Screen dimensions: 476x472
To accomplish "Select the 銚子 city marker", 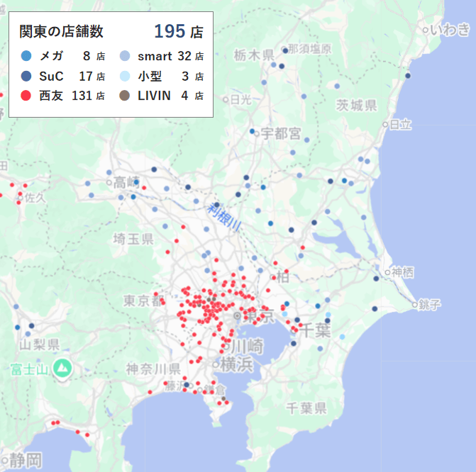I will 413,304.
